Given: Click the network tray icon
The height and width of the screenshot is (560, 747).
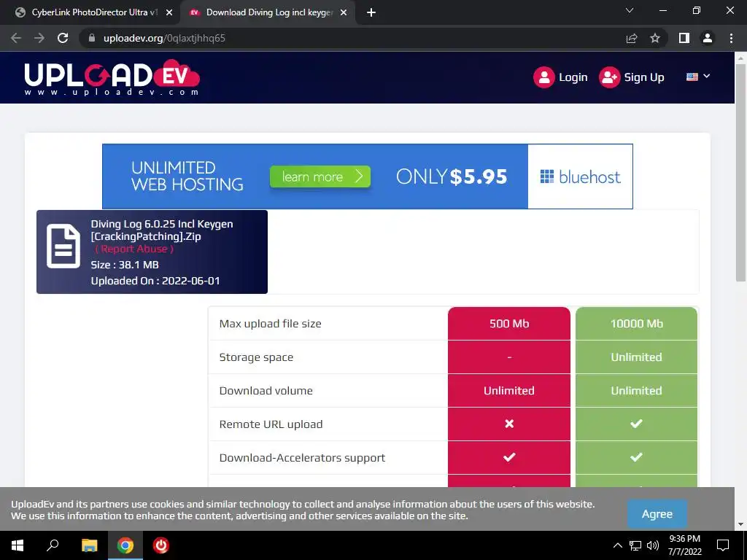Looking at the screenshot, I should point(635,545).
